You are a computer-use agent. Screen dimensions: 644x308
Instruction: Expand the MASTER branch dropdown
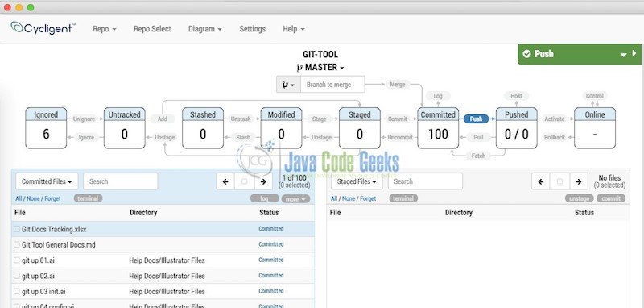[x=320, y=67]
